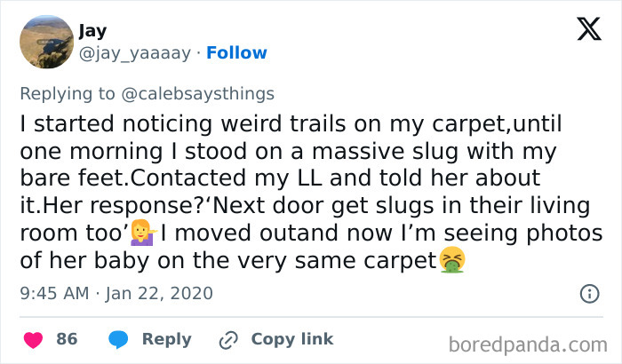
Task: Open the tweet info circle icon
Action: (588, 292)
